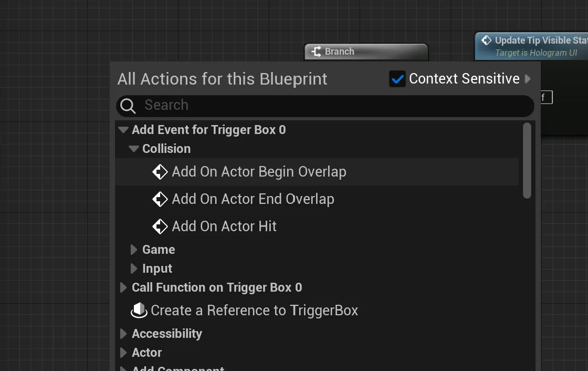Click the Add On Actor Hit event icon
The image size is (588, 371).
point(160,226)
